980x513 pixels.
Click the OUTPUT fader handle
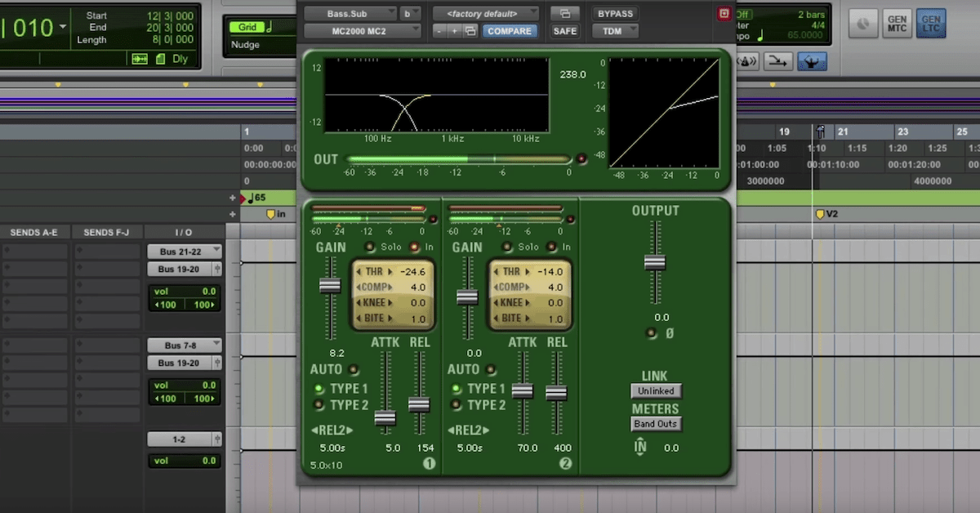(655, 262)
